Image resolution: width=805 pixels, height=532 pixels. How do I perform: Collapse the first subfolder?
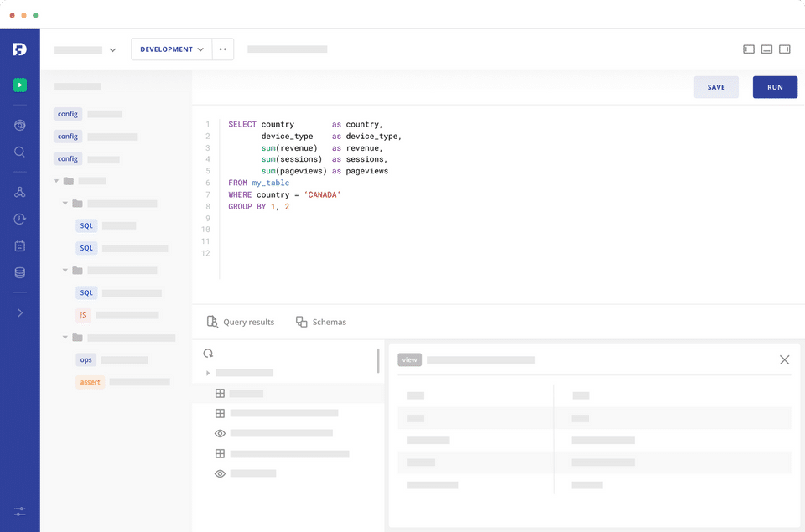coord(65,204)
